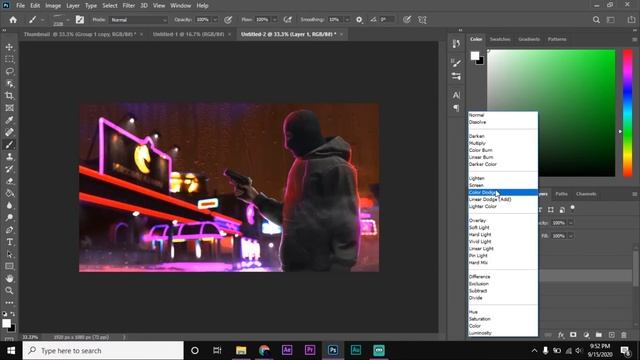
Task: Click the Windows search box
Action: tap(103, 351)
